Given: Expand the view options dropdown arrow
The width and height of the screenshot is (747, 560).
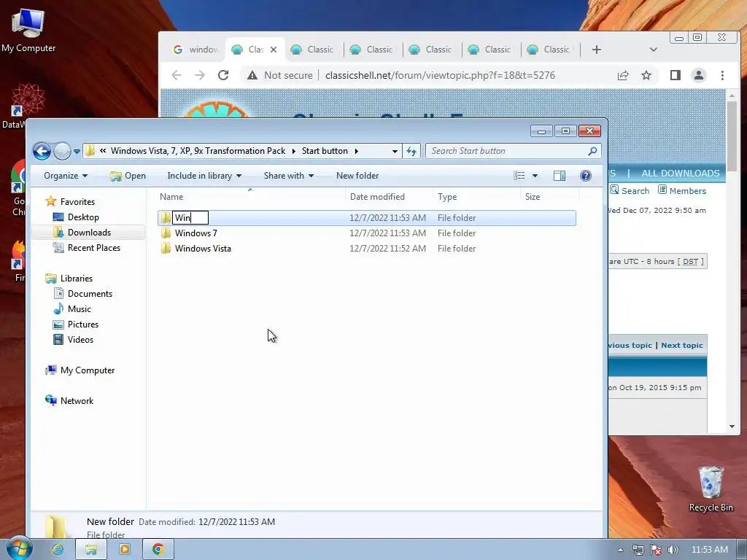Looking at the screenshot, I should (535, 176).
